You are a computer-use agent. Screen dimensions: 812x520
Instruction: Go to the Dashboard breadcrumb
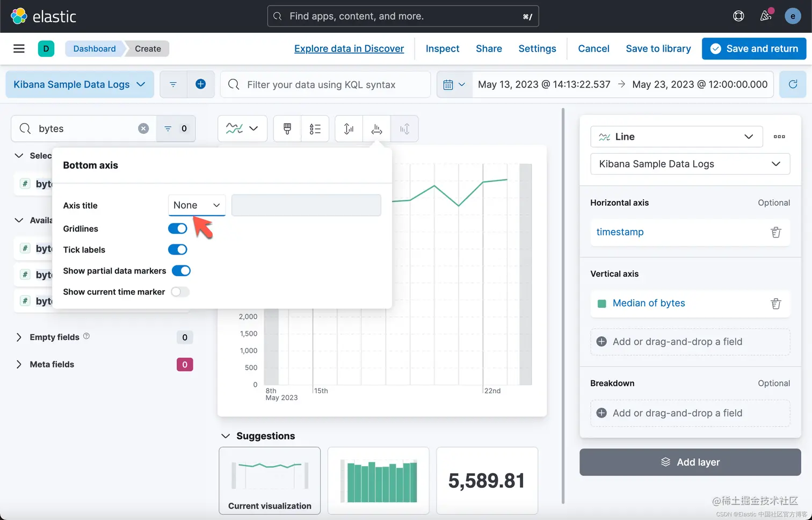coord(95,48)
